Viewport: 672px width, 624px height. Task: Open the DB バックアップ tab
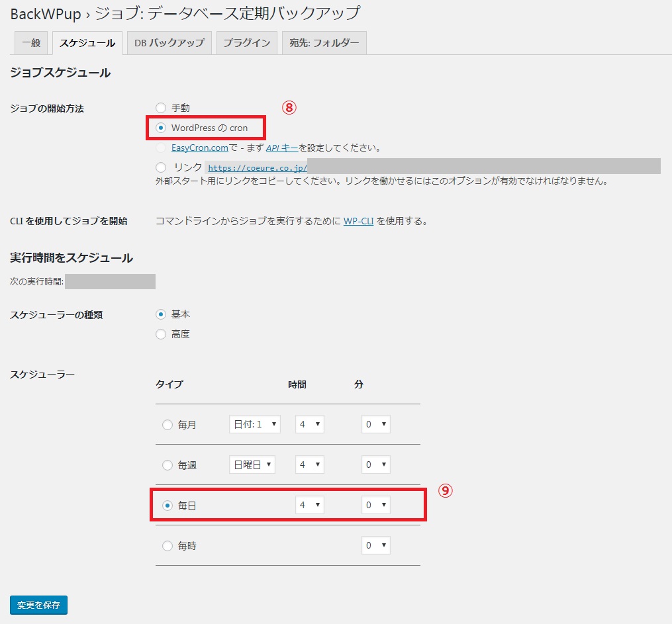coord(169,43)
